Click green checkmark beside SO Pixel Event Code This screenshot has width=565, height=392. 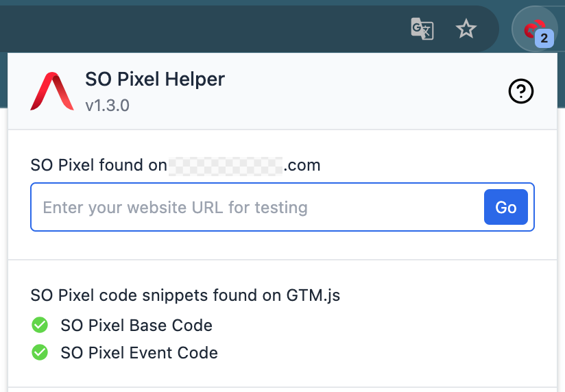coord(40,353)
